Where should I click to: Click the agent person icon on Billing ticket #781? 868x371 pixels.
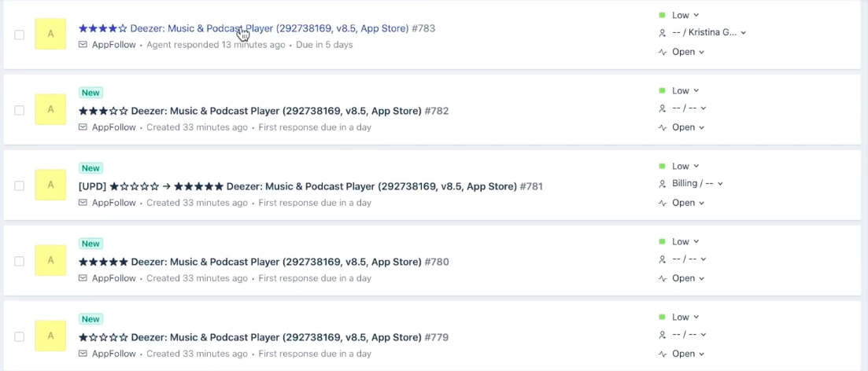(662, 184)
